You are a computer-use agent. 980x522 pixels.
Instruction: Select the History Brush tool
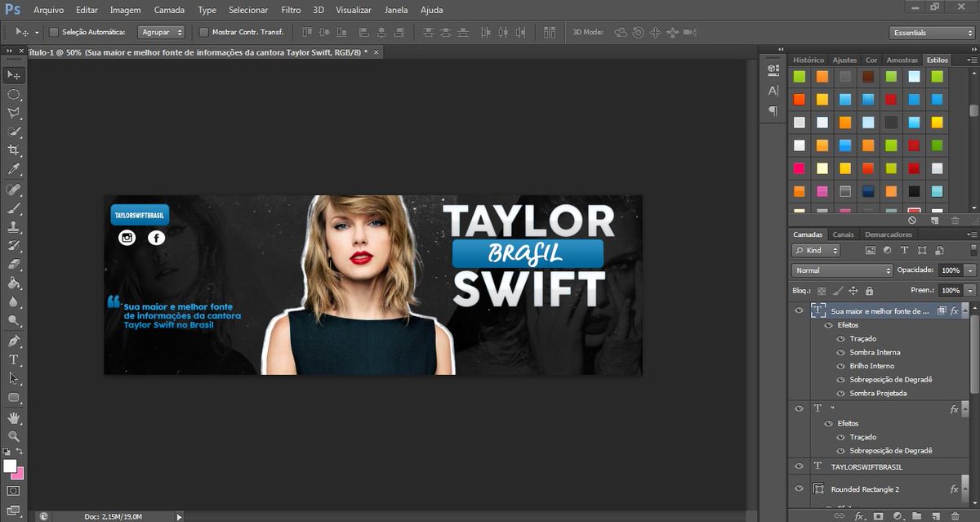(14, 246)
